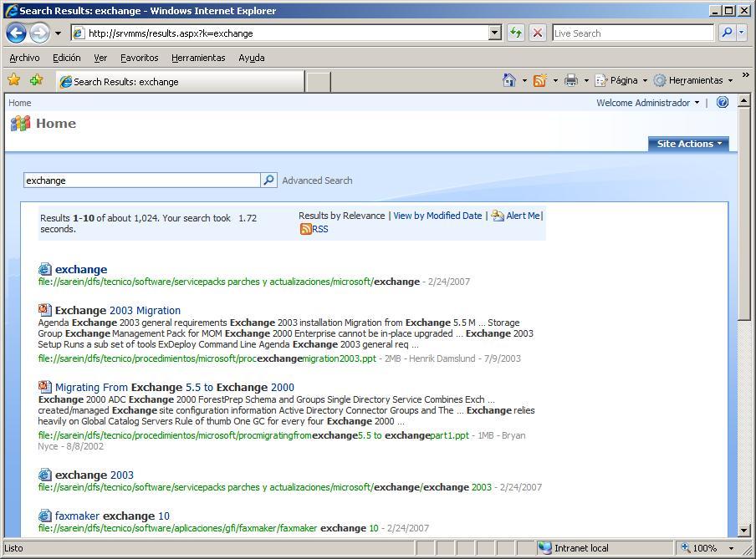Refresh the page with the green arrows icon

pyautogui.click(x=516, y=33)
